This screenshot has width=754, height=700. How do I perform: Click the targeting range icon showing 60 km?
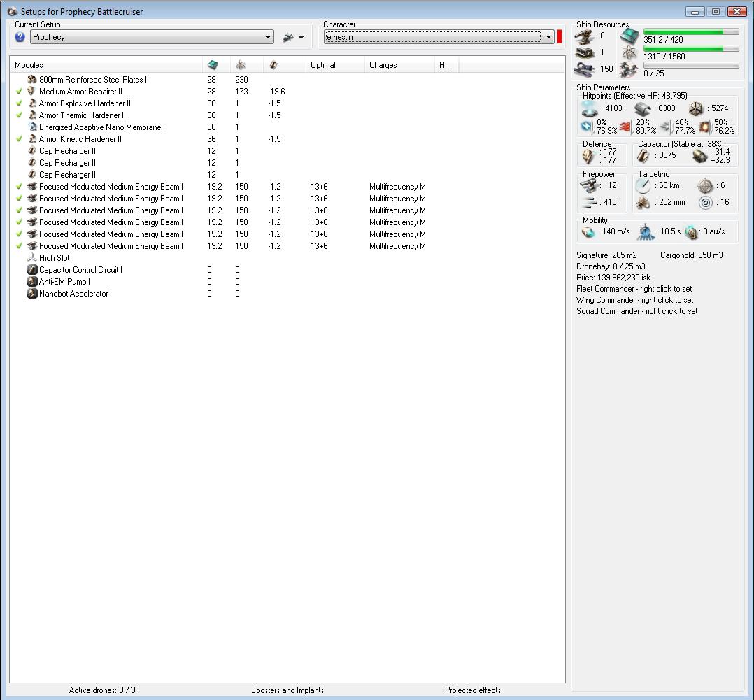[x=642, y=185]
